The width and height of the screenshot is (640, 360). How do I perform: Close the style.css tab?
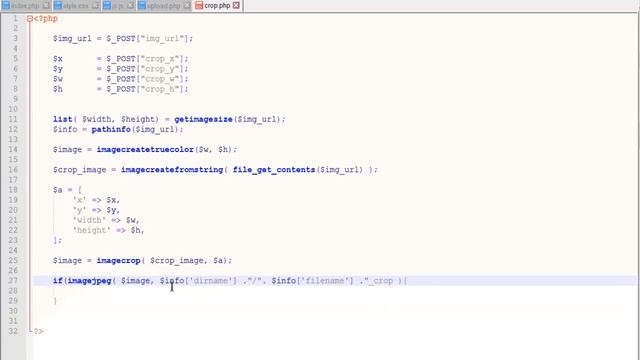[96, 6]
